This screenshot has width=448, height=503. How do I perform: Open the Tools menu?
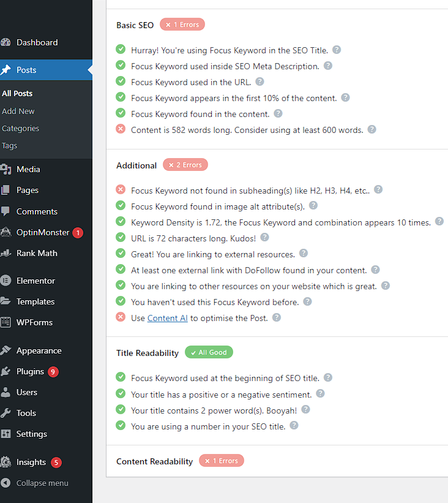pos(26,413)
